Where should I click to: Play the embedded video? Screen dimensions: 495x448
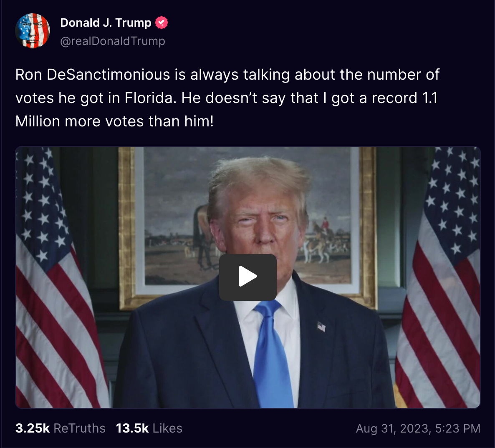coord(248,277)
